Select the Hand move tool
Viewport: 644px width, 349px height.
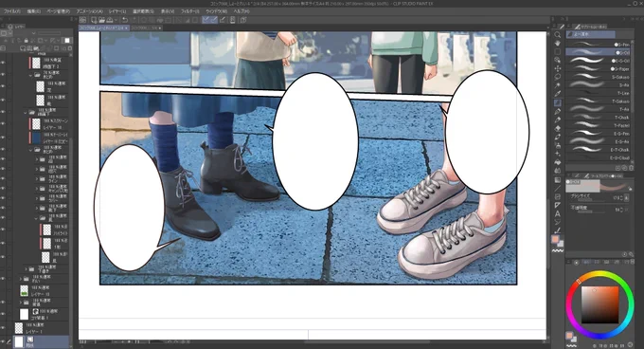click(557, 44)
